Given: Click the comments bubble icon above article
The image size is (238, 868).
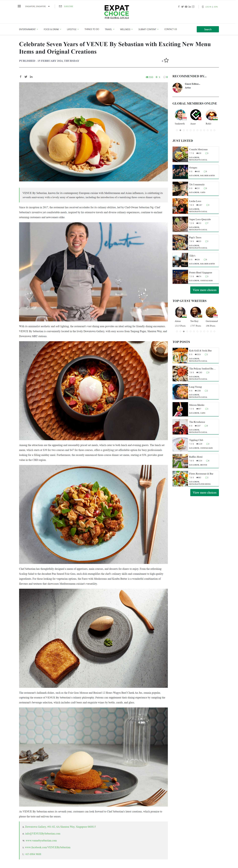Looking at the screenshot, I should [x=164, y=77].
